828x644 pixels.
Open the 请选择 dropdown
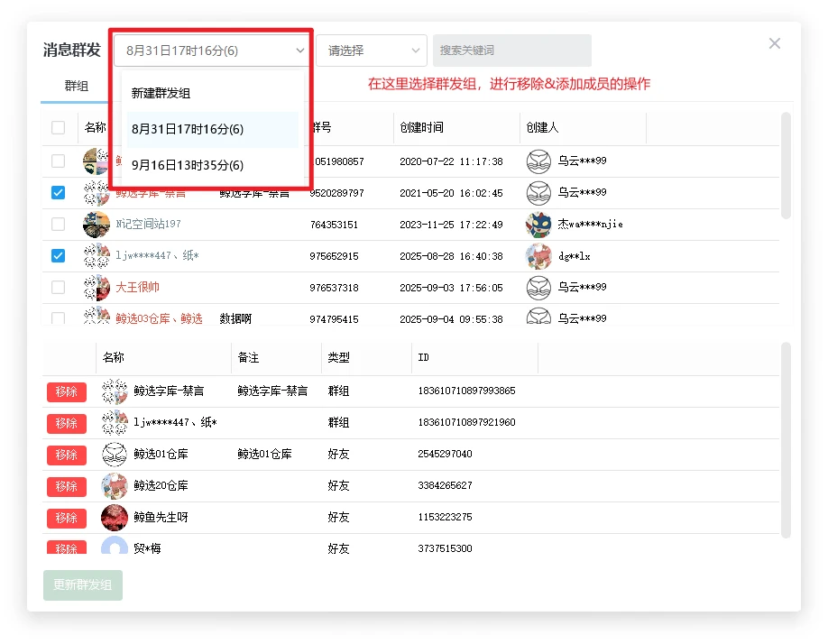click(371, 51)
